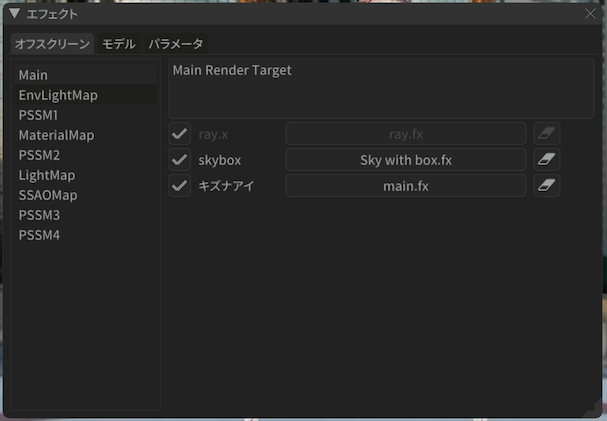Screen dimensions: 607x421
Task: Select Main in the render target list
Action: [x=33, y=75]
